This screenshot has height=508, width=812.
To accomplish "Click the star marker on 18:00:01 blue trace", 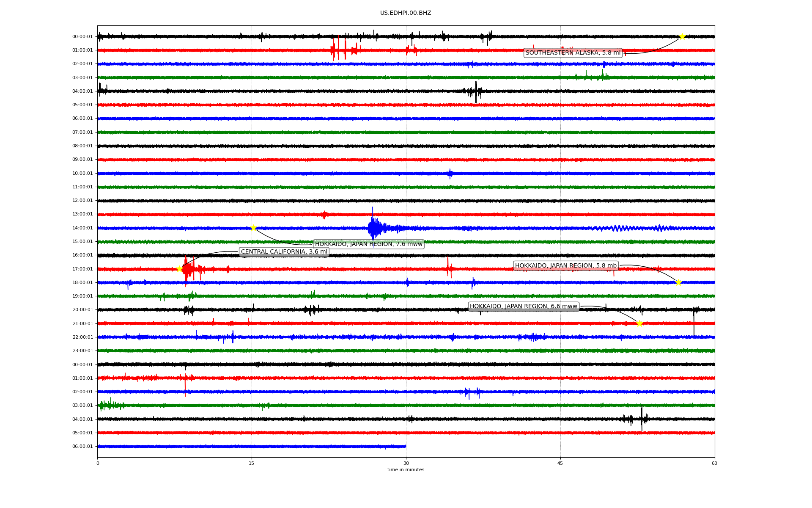I will [678, 282].
